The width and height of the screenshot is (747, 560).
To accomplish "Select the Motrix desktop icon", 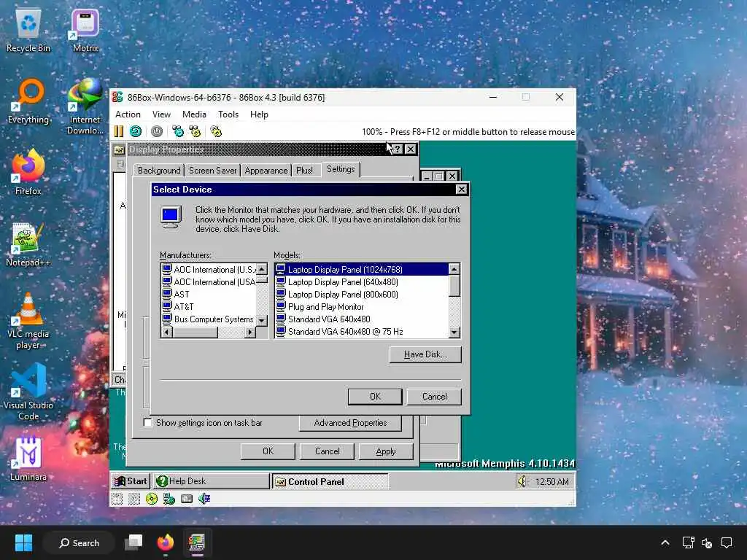I will coord(85,31).
